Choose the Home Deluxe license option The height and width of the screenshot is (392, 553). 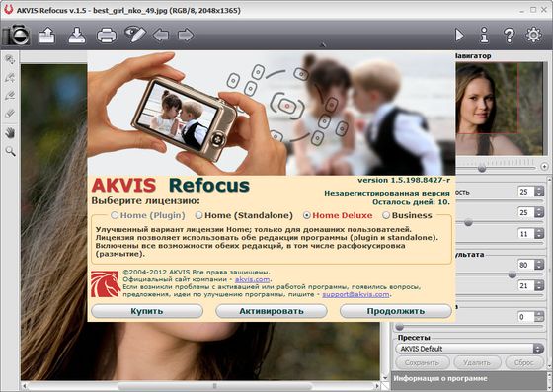(x=338, y=215)
